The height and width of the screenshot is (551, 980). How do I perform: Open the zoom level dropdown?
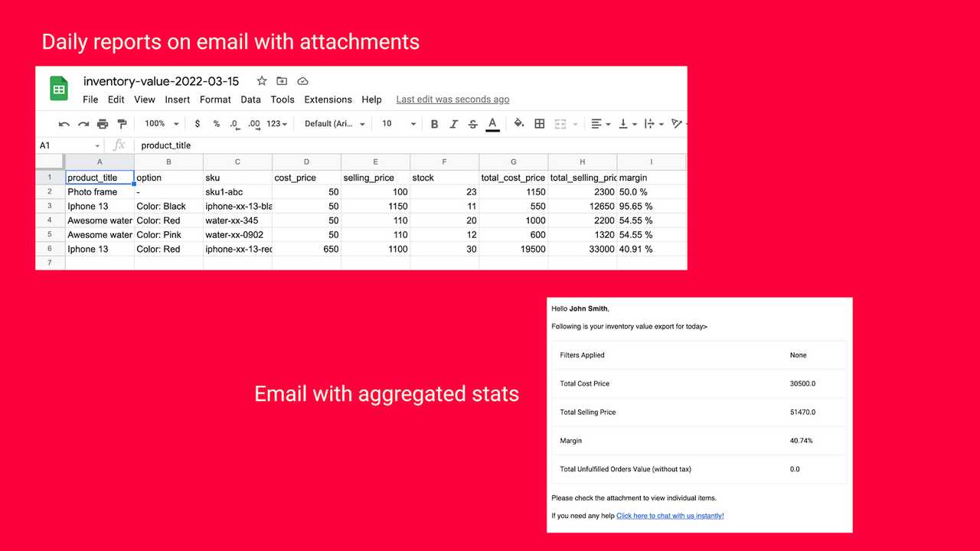point(162,124)
